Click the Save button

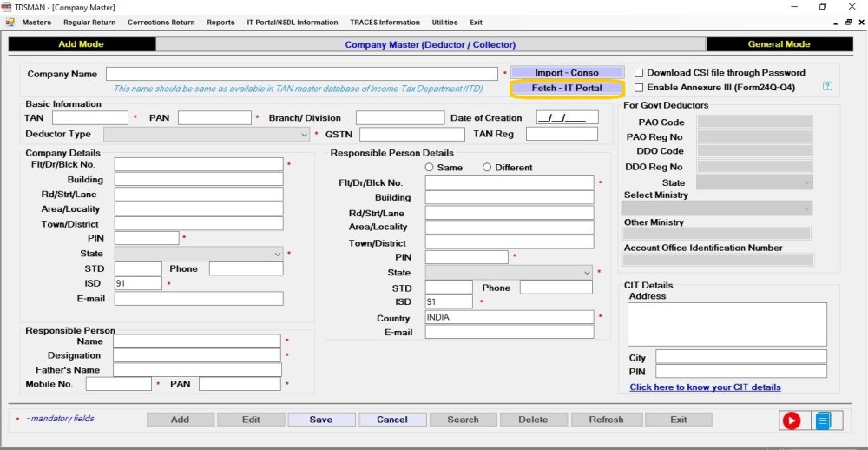point(321,420)
